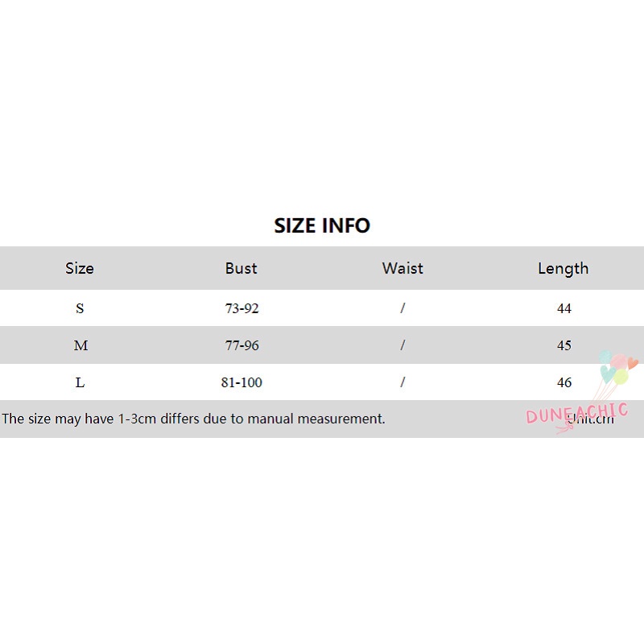Click the heart balloons watermark icon
Viewport: 644px width, 644px height.
pos(617,369)
